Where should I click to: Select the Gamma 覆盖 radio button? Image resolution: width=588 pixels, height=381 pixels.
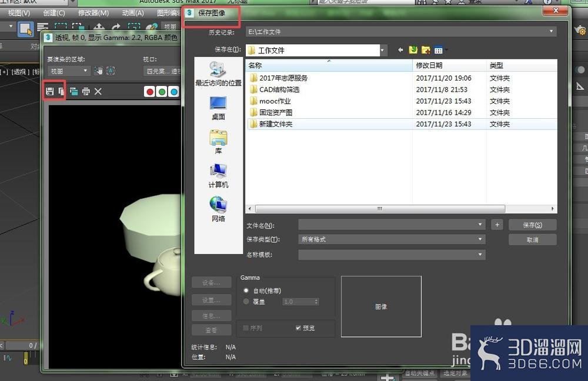click(x=246, y=301)
